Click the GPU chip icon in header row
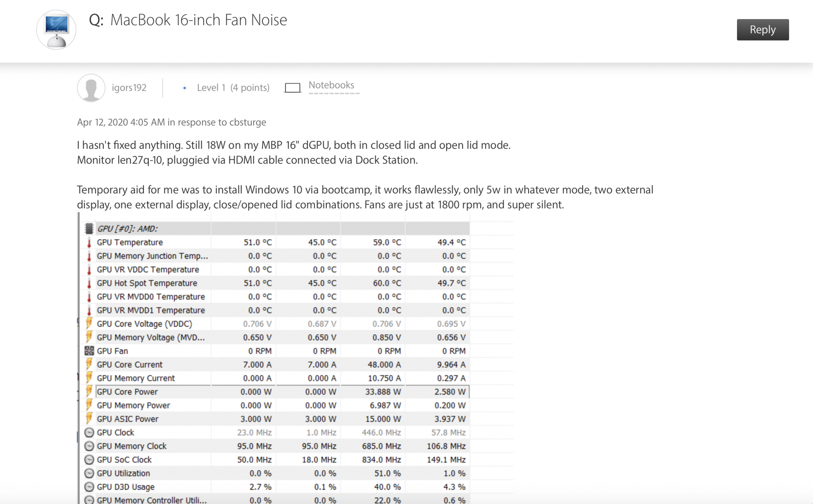Viewport: 813px width, 504px height. 89,228
